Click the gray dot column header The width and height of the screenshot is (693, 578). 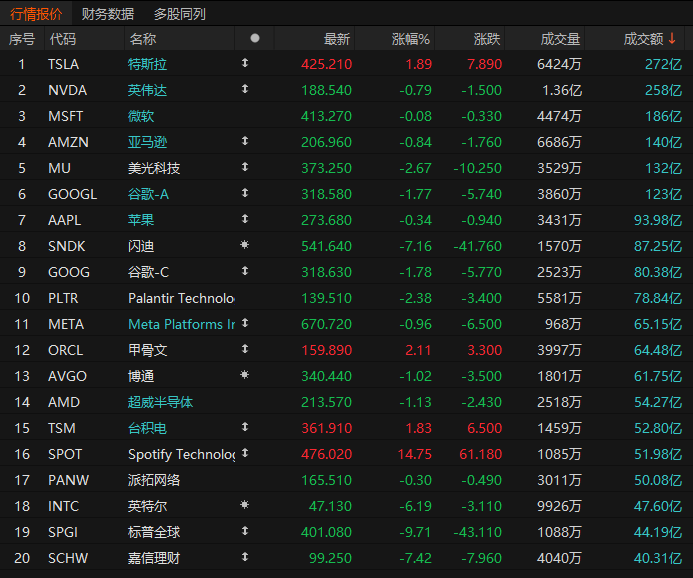pyautogui.click(x=255, y=38)
